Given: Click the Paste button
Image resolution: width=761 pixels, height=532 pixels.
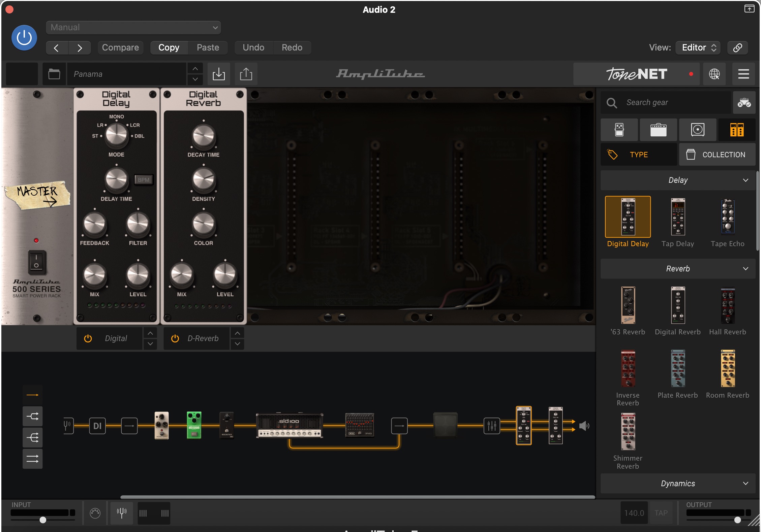Looking at the screenshot, I should pos(208,47).
